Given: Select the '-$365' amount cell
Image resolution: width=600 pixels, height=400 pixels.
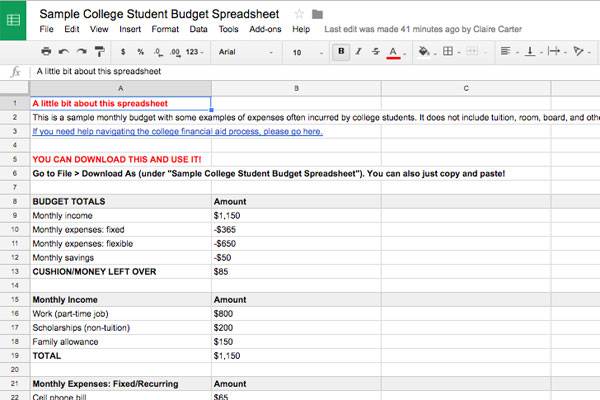Looking at the screenshot, I should click(x=296, y=230).
